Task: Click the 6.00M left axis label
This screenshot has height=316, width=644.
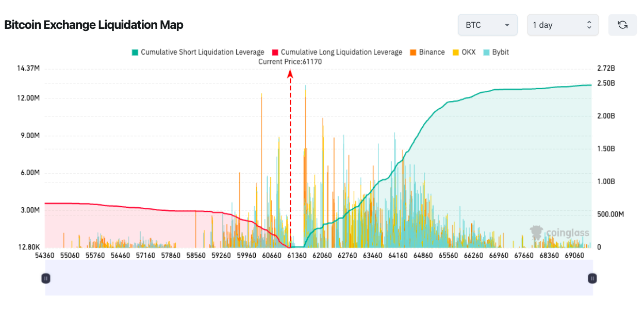Action: (x=30, y=173)
